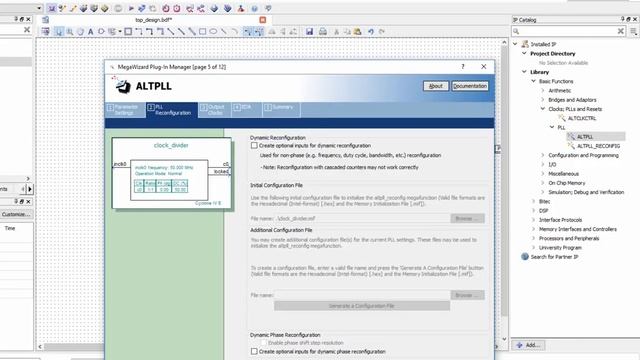Choose the Block tool square icon

[x=128, y=31]
